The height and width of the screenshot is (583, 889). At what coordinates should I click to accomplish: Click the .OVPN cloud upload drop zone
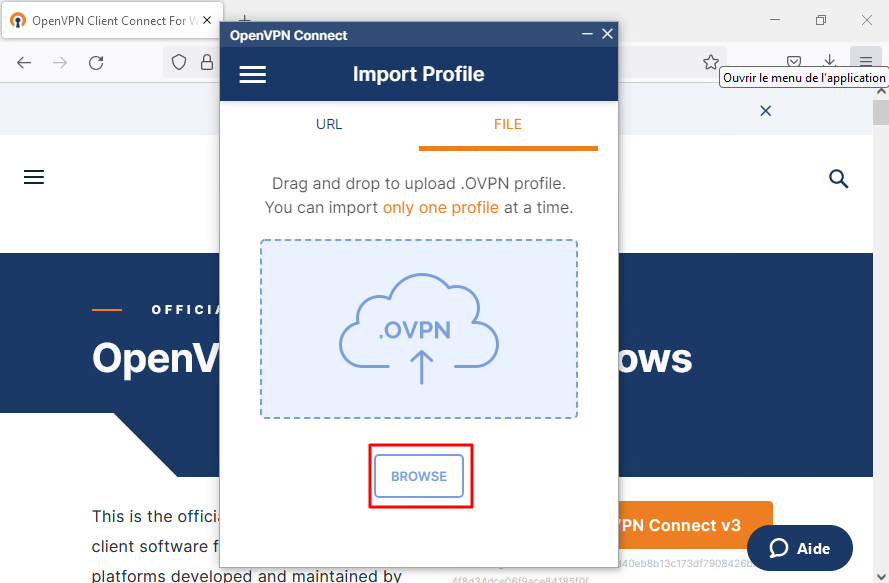(419, 329)
